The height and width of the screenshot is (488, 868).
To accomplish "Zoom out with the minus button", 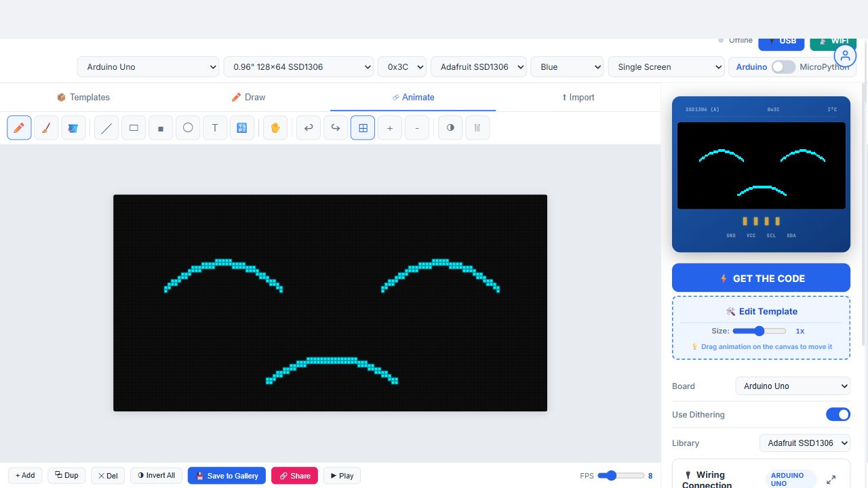I will coord(417,127).
